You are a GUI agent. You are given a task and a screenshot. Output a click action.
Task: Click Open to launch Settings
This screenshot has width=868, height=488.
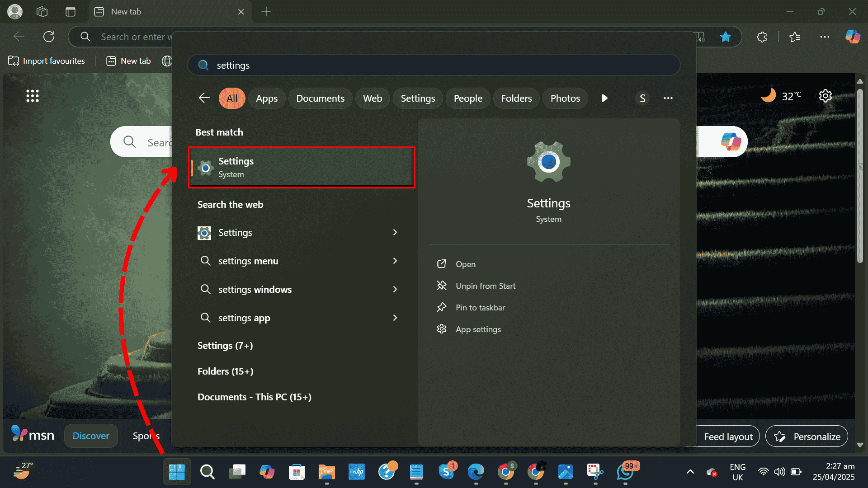pyautogui.click(x=465, y=264)
